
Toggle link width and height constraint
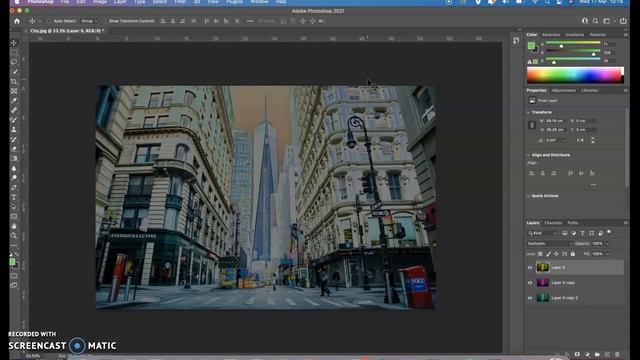click(531, 125)
